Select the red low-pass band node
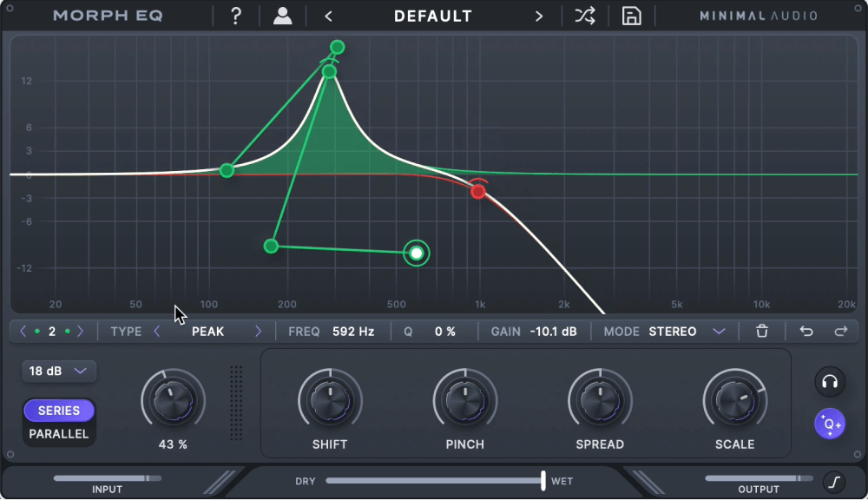The height and width of the screenshot is (500, 868). click(478, 192)
